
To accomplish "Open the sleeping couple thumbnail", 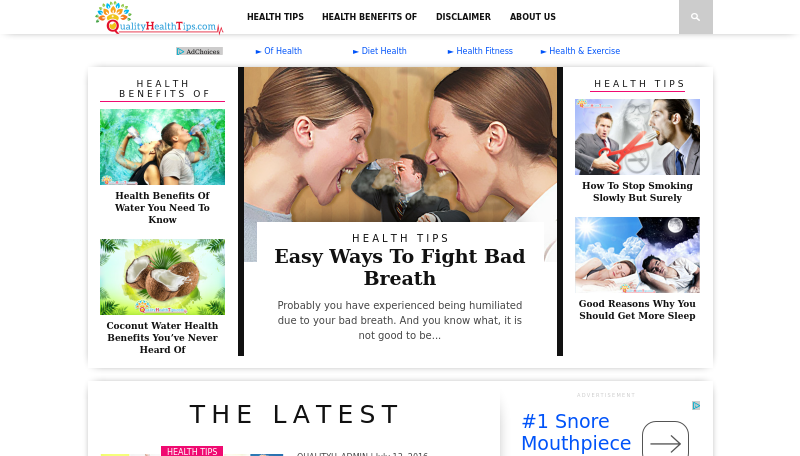I will pyautogui.click(x=637, y=255).
